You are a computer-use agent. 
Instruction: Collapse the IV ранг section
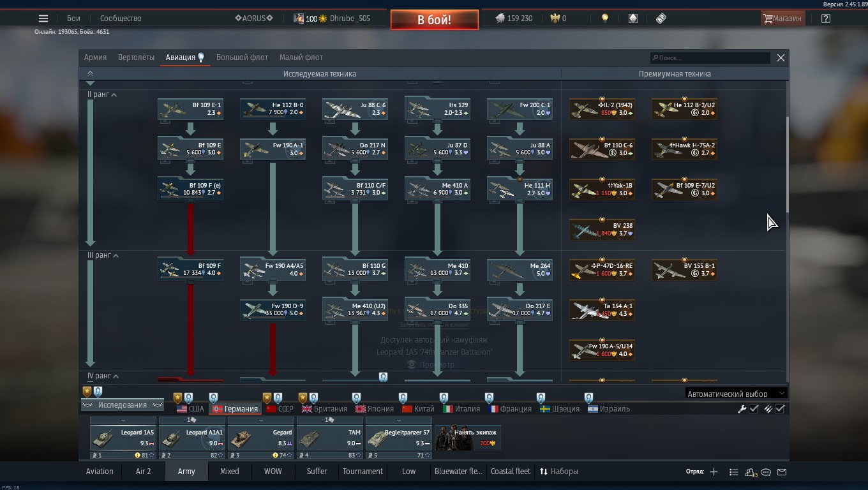[103, 376]
